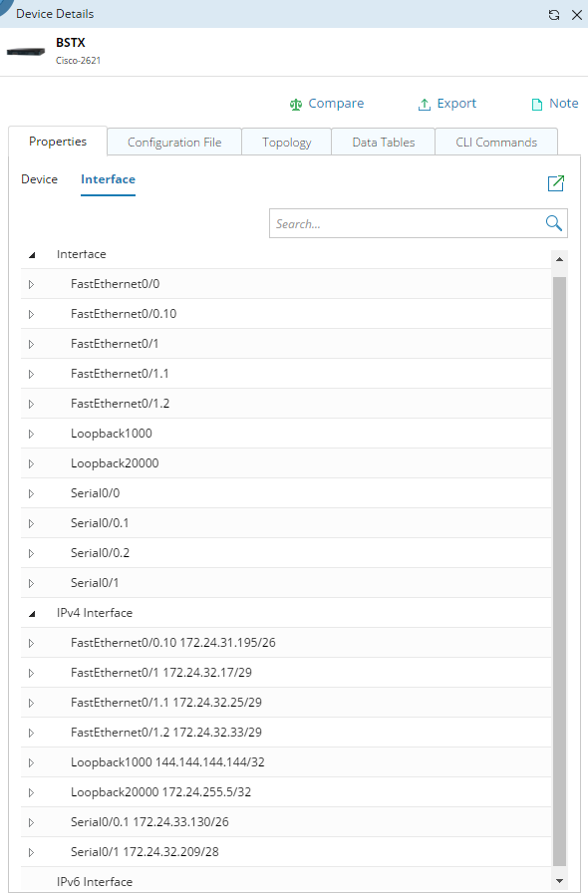Click the scrollbar down arrow
588x896 pixels.
coord(559,881)
